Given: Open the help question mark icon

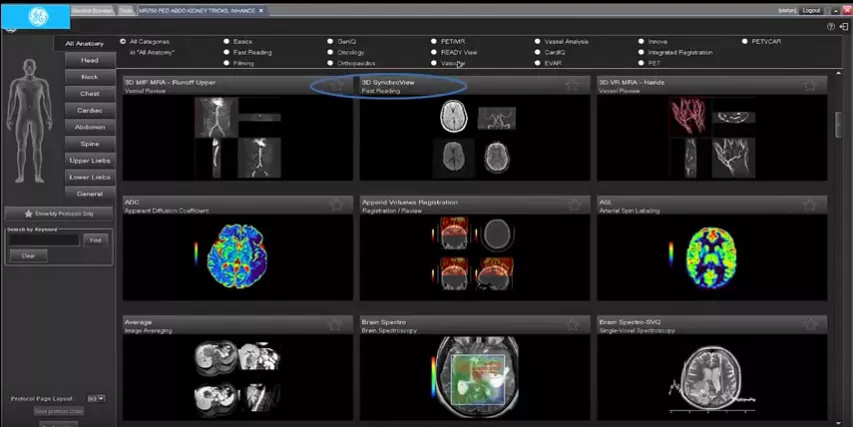Looking at the screenshot, I should 831,26.
